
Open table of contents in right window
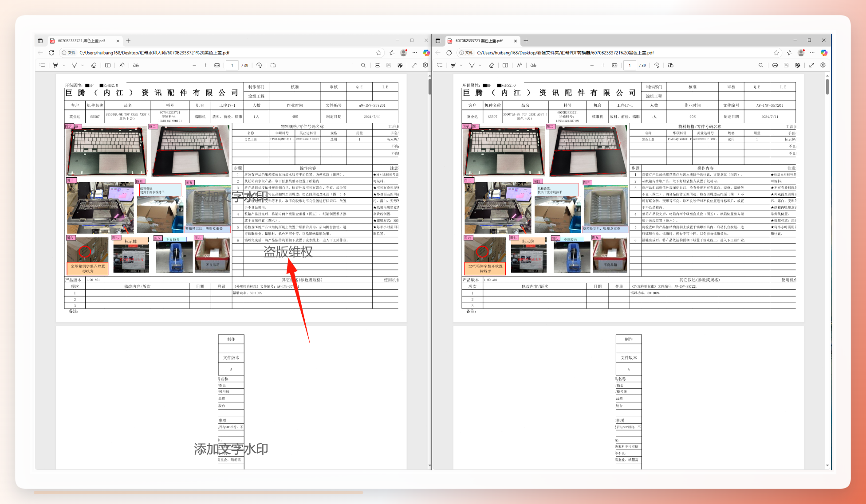440,65
